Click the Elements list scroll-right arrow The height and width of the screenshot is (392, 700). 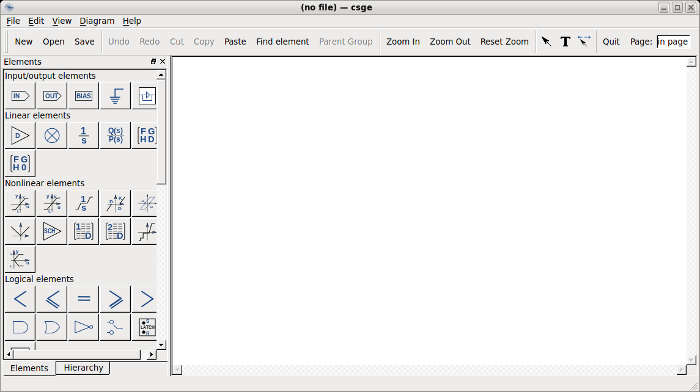(152, 354)
